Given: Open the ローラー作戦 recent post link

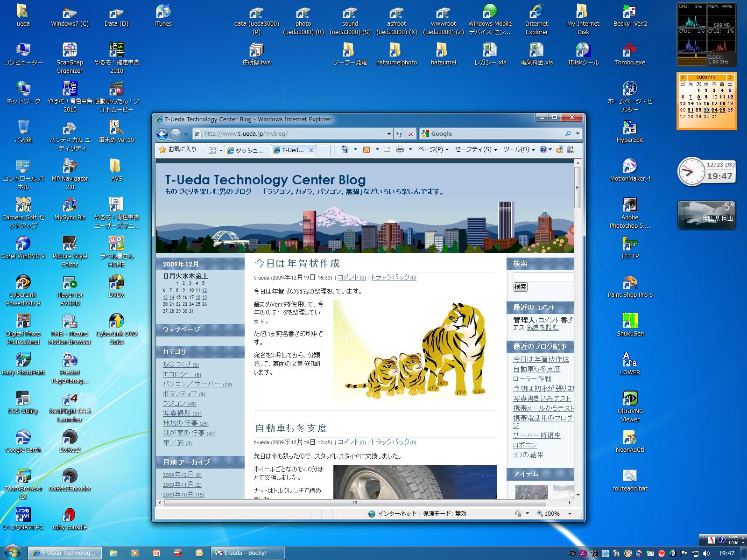Looking at the screenshot, I should [532, 379].
